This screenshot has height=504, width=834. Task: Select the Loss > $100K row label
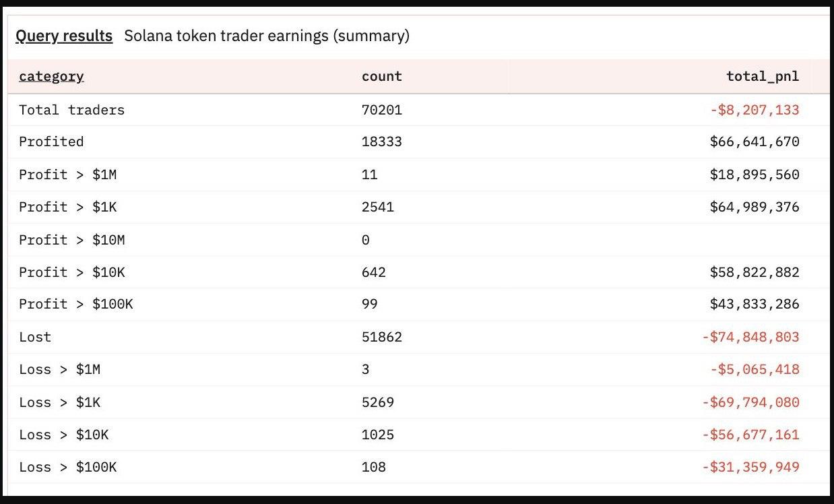click(68, 467)
